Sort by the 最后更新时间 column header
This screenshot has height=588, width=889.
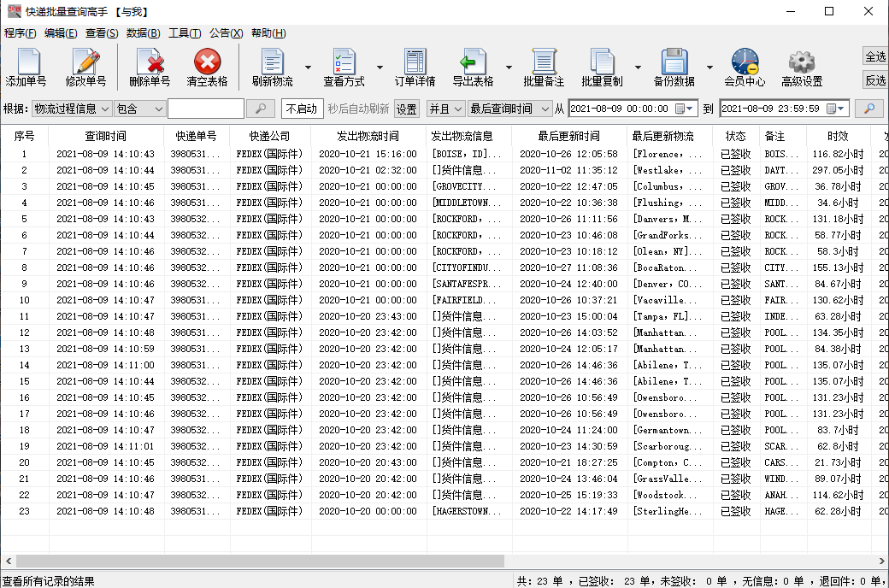568,136
